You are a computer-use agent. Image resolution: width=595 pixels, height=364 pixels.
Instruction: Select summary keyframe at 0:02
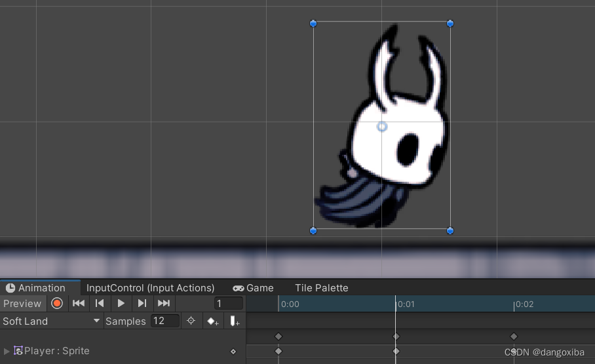(514, 337)
